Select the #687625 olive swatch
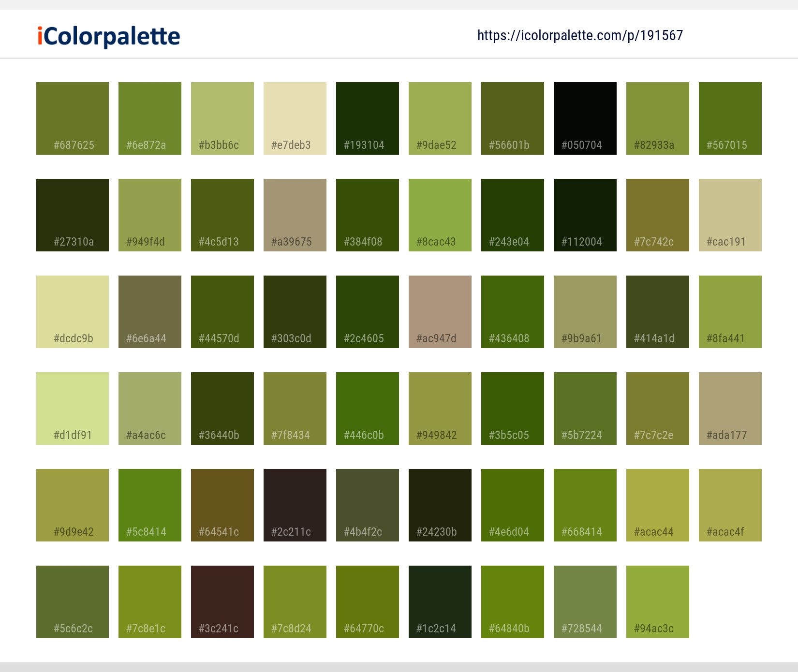The height and width of the screenshot is (672, 798). (x=73, y=118)
